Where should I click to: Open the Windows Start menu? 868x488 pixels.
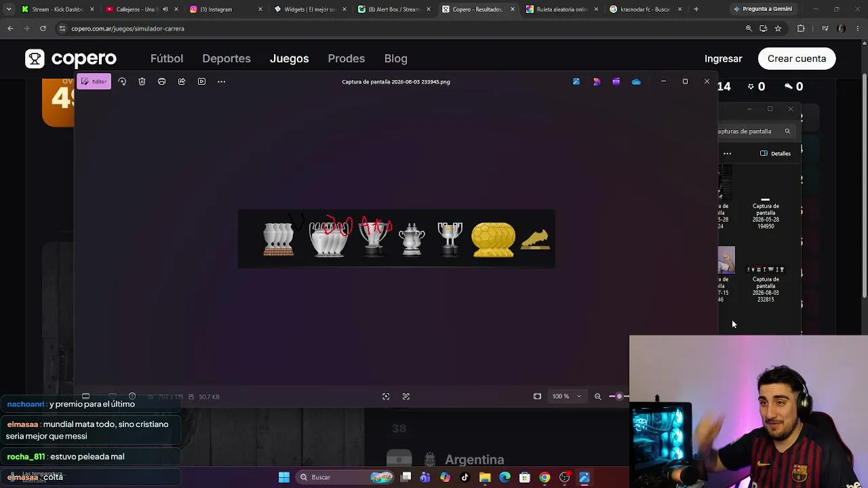[284, 477]
